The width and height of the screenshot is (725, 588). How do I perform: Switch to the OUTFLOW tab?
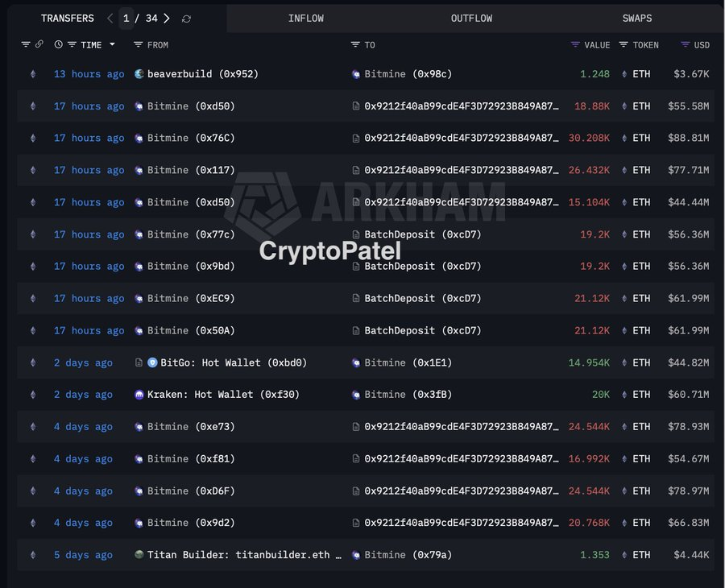pos(471,18)
